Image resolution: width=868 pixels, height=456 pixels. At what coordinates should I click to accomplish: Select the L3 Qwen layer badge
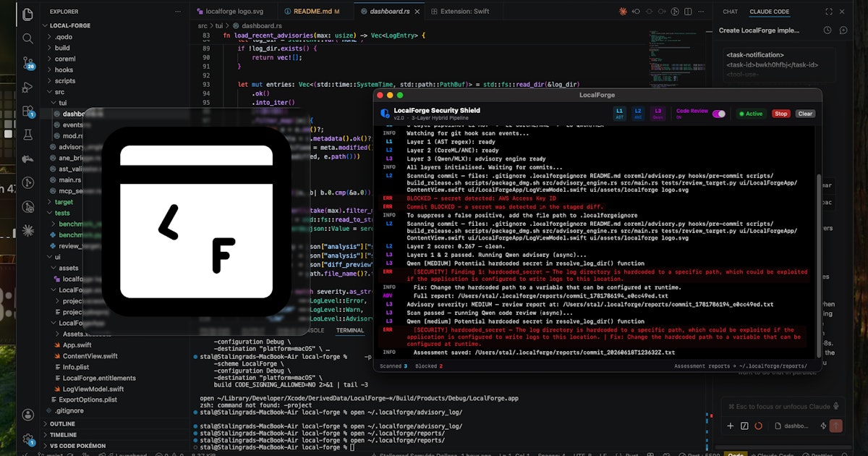pyautogui.click(x=658, y=113)
